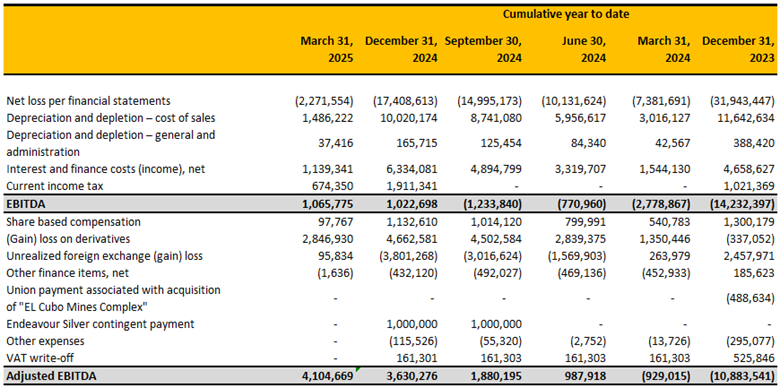Click the (Gain) loss on derivatives label
The width and height of the screenshot is (780, 388).
tap(68, 239)
